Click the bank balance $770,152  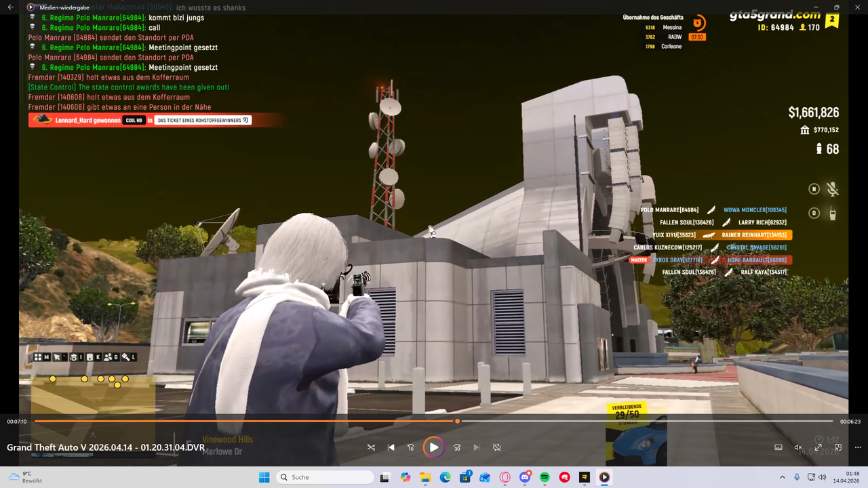tap(819, 130)
